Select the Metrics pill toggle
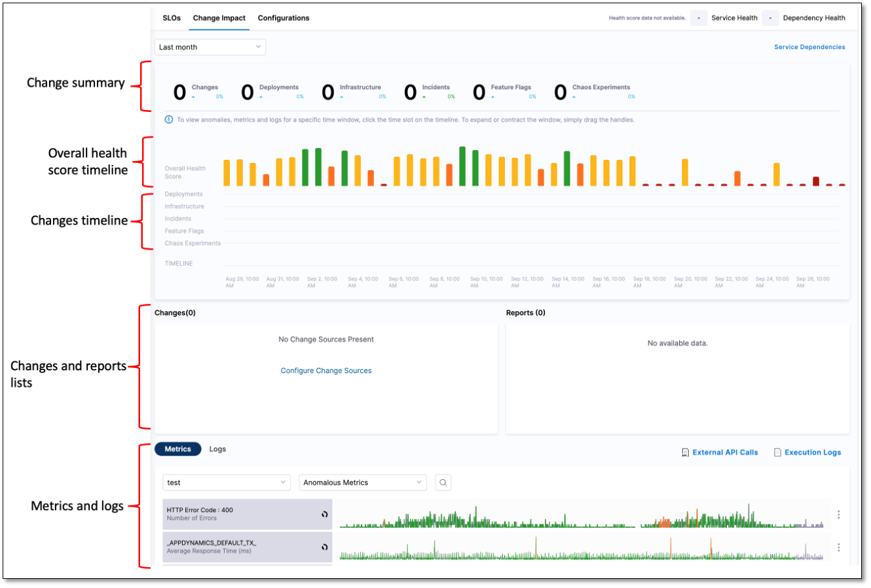The width and height of the screenshot is (871, 588). [177, 449]
